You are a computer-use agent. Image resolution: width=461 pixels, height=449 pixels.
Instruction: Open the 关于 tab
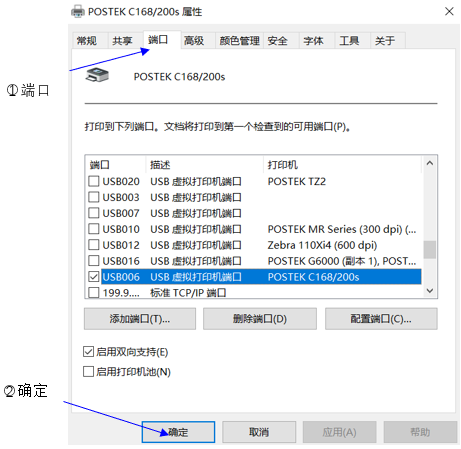point(388,41)
